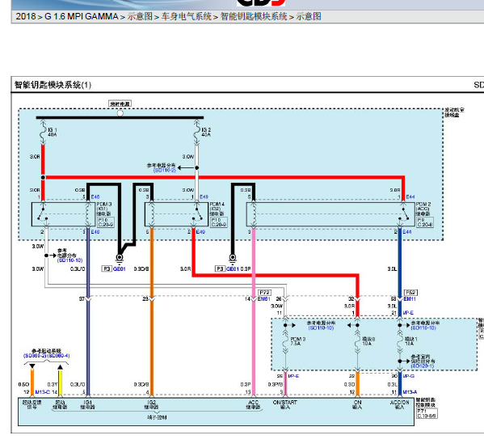Click the IG1 继电器 terminal label
Image resolution: width=484 pixels, height=448 pixels.
tap(88, 405)
